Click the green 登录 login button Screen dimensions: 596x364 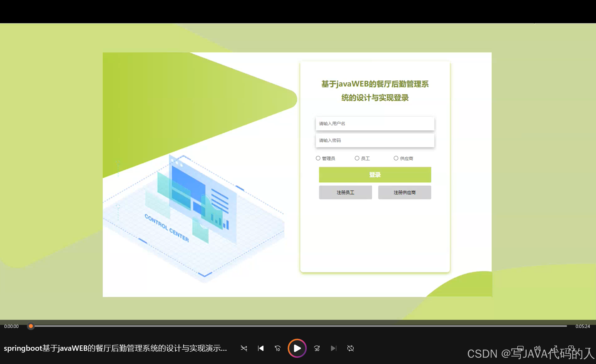[x=375, y=175]
